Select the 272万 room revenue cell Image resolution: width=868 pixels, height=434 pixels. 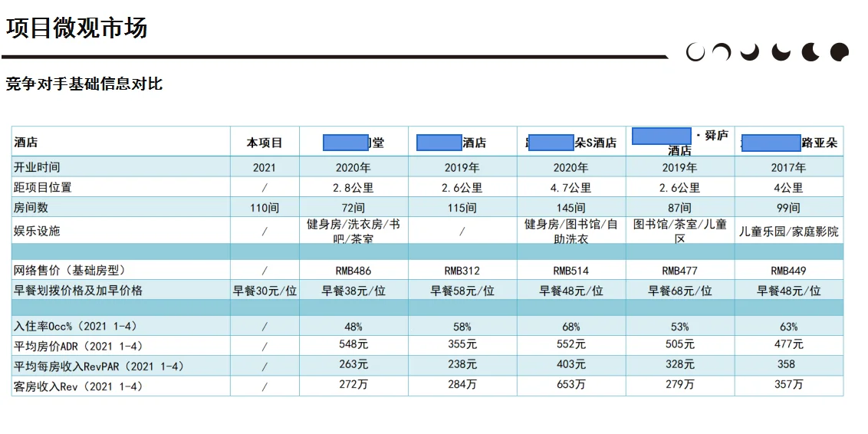click(353, 384)
